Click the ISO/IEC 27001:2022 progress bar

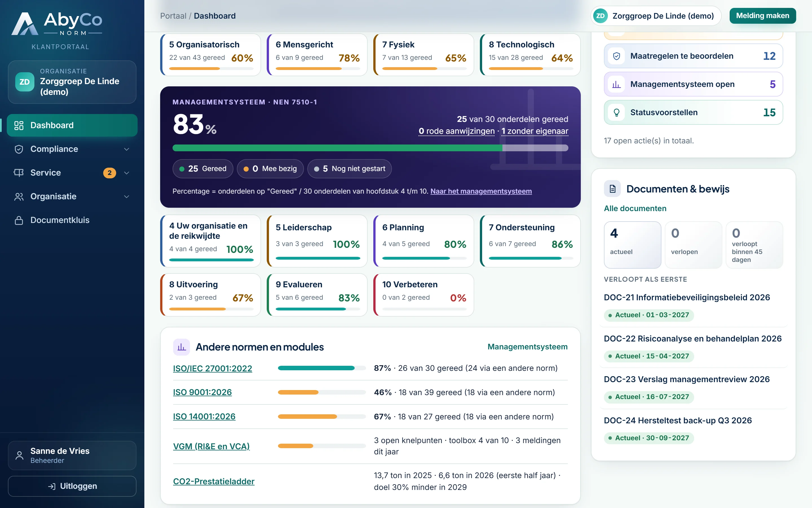coord(321,368)
